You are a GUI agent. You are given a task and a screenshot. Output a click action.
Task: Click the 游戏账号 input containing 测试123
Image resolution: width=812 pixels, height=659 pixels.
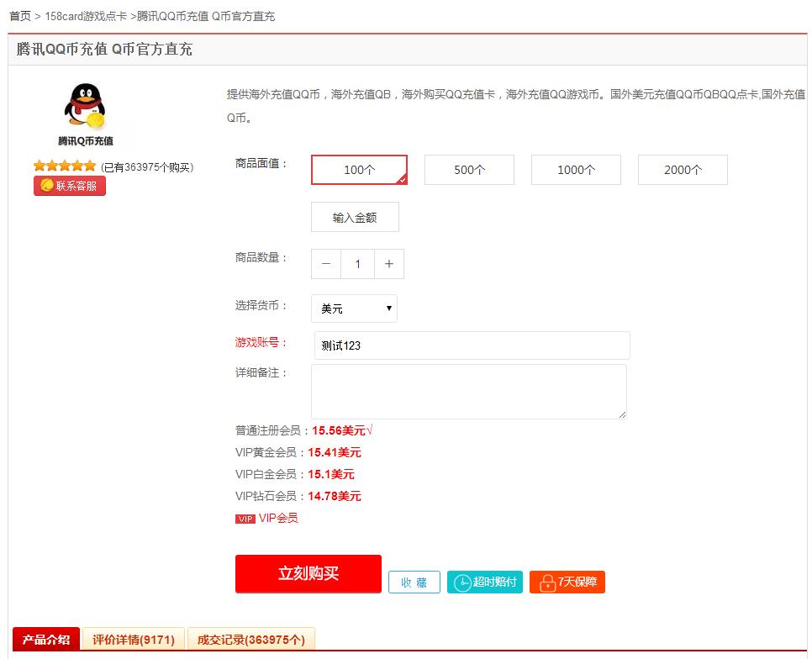pyautogui.click(x=472, y=345)
